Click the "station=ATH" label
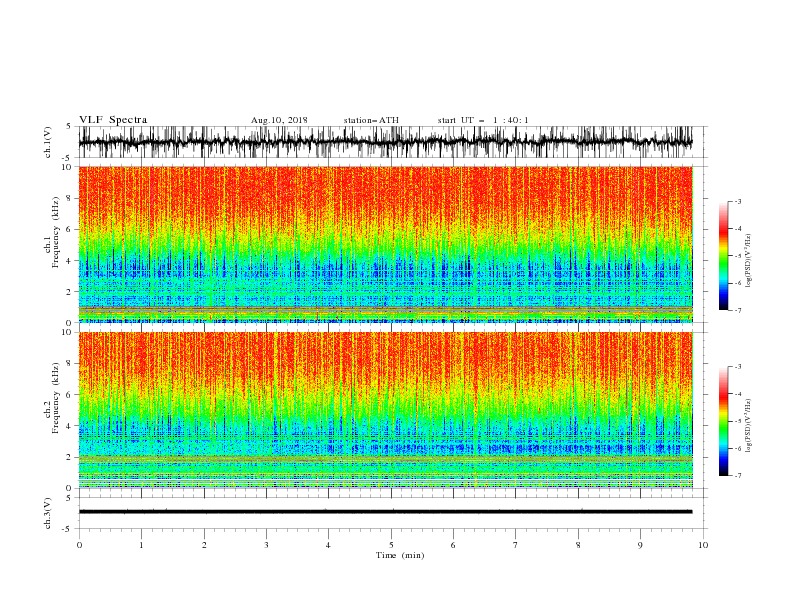 [x=371, y=120]
